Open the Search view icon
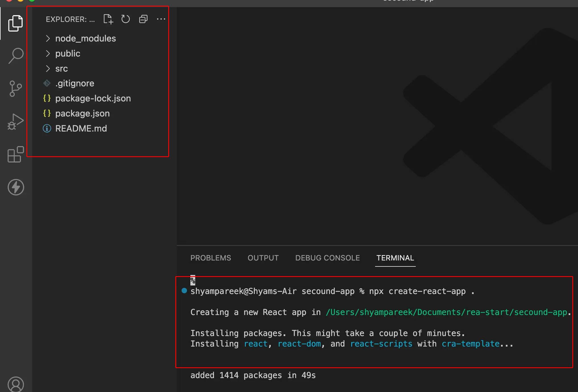Screen dimensions: 578x392 tap(16, 56)
